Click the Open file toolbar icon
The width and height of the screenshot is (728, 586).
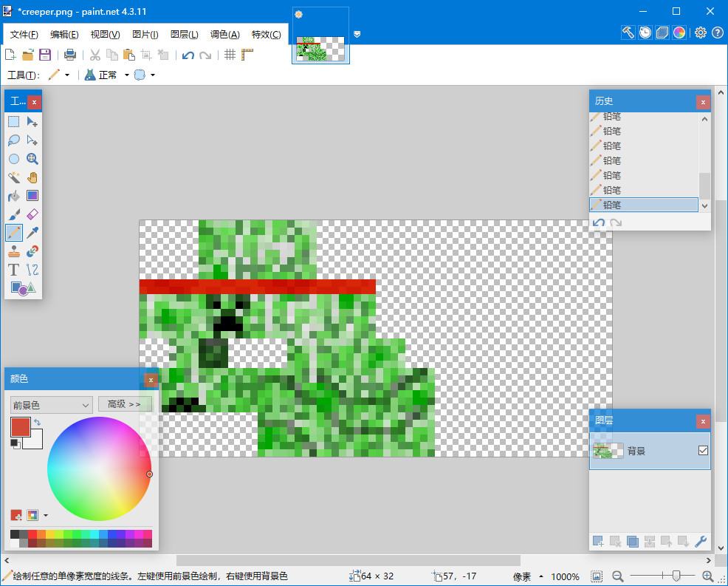click(28, 55)
